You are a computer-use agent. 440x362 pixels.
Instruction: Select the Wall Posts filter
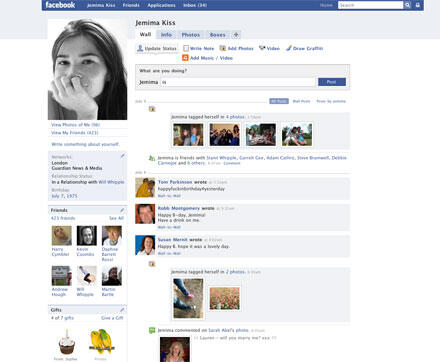tap(301, 101)
